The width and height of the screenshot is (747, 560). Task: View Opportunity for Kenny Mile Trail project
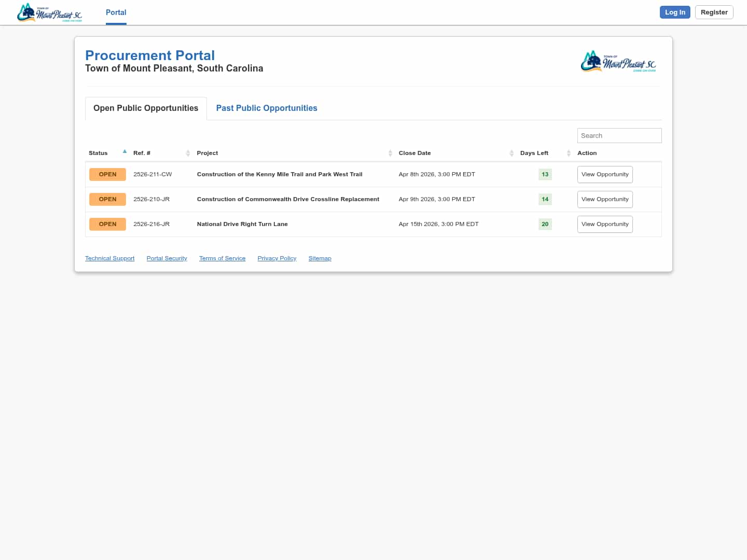pos(604,175)
